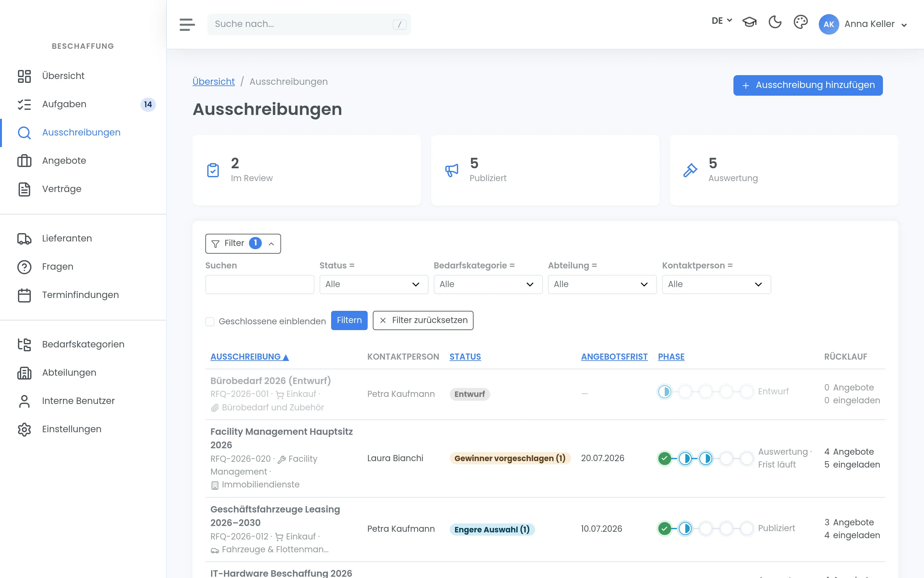Open the Status filter dropdown

pos(373,285)
